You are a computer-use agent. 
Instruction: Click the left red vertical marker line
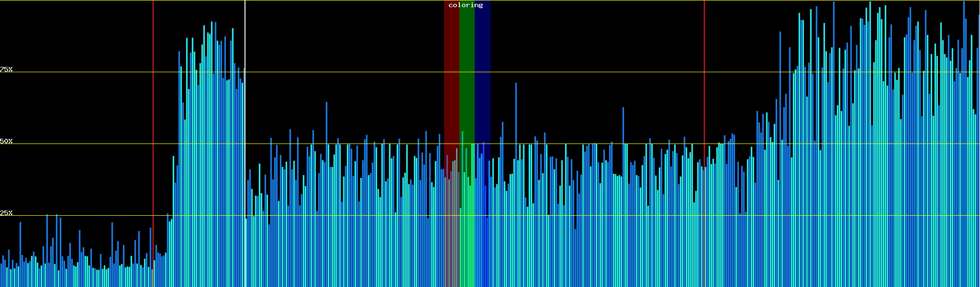point(153,96)
